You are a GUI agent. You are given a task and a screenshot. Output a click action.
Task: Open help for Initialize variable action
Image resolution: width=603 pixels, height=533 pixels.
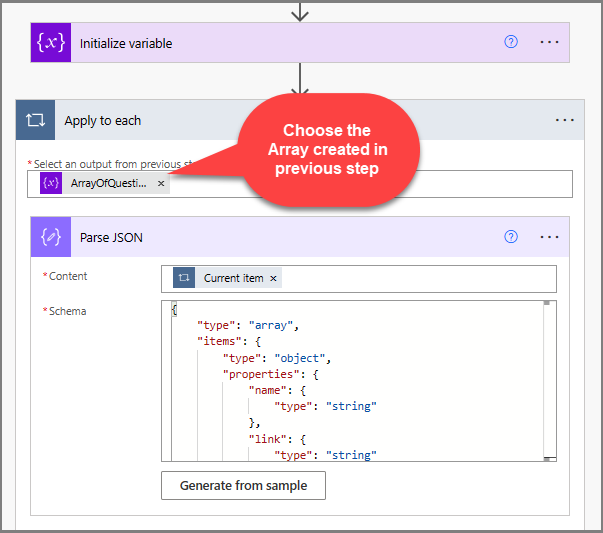[x=511, y=42]
